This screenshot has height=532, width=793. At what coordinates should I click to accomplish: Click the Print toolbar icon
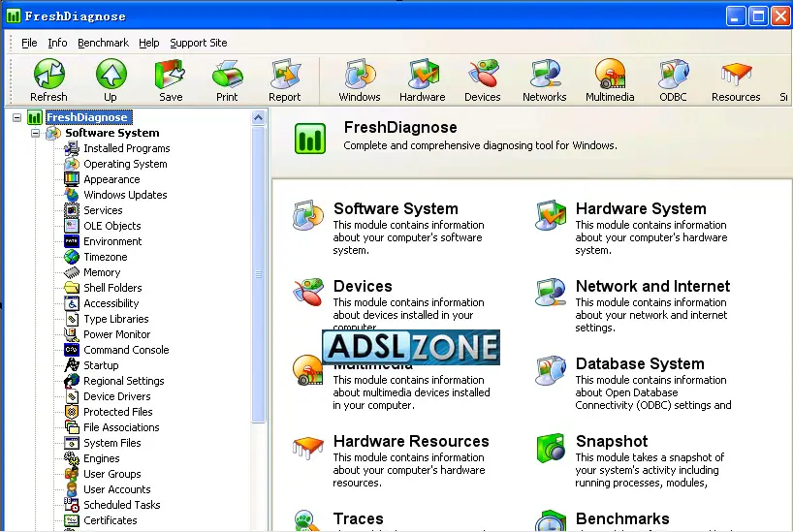coord(227,74)
